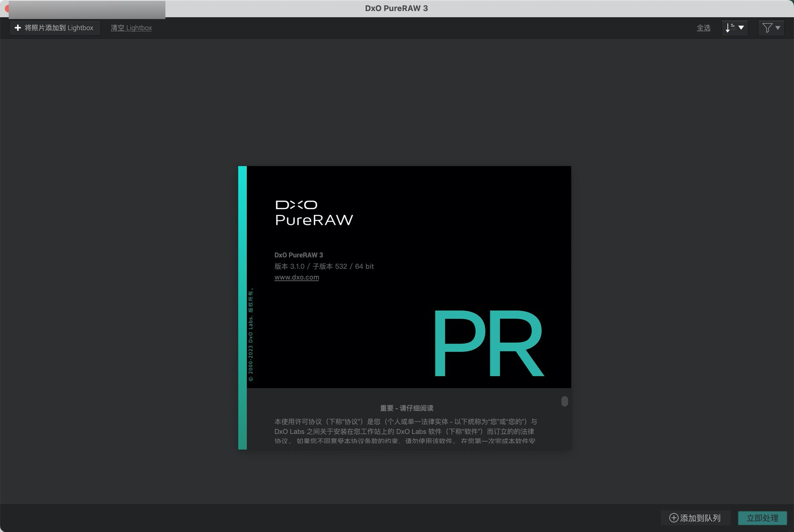This screenshot has width=794, height=532.
Task: Click the DxO PureRAW logo in the splash panel
Action: click(x=313, y=212)
